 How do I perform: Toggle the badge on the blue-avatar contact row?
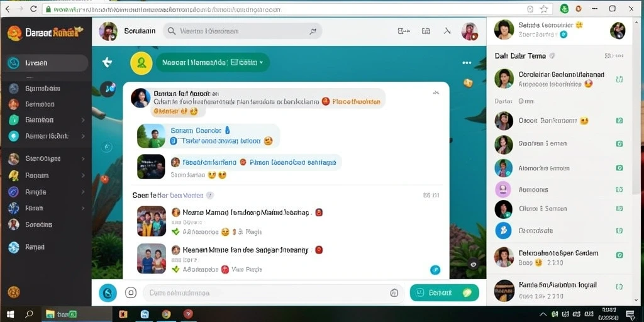[x=619, y=230]
